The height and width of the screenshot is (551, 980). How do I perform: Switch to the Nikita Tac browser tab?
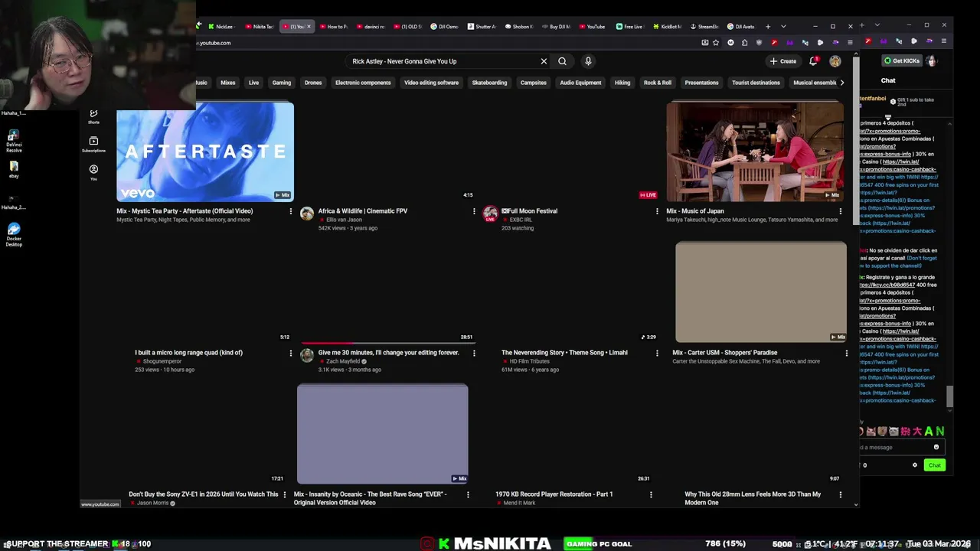[x=259, y=27]
